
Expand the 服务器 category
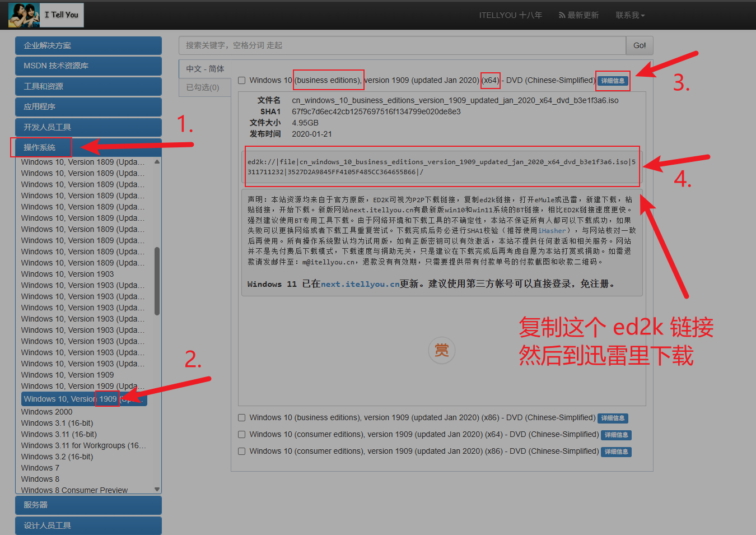[x=88, y=505]
